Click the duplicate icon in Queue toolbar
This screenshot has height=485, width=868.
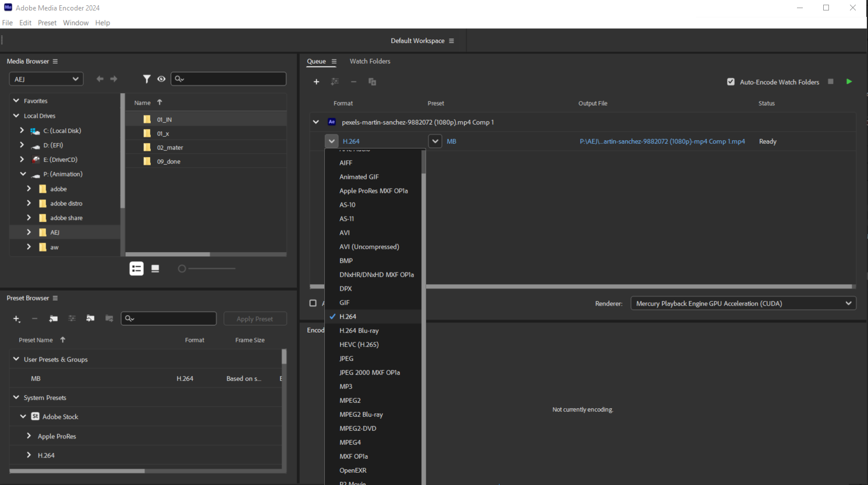[372, 82]
